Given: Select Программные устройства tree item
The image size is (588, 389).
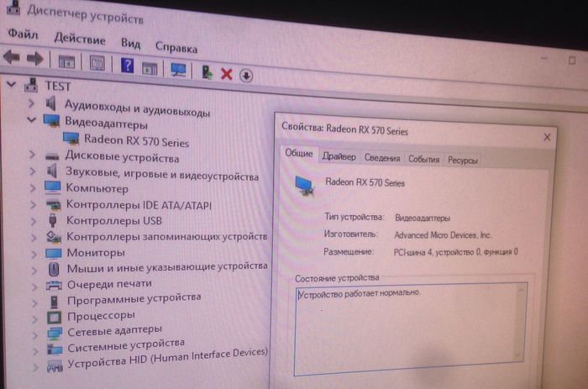Looking at the screenshot, I should [x=134, y=299].
